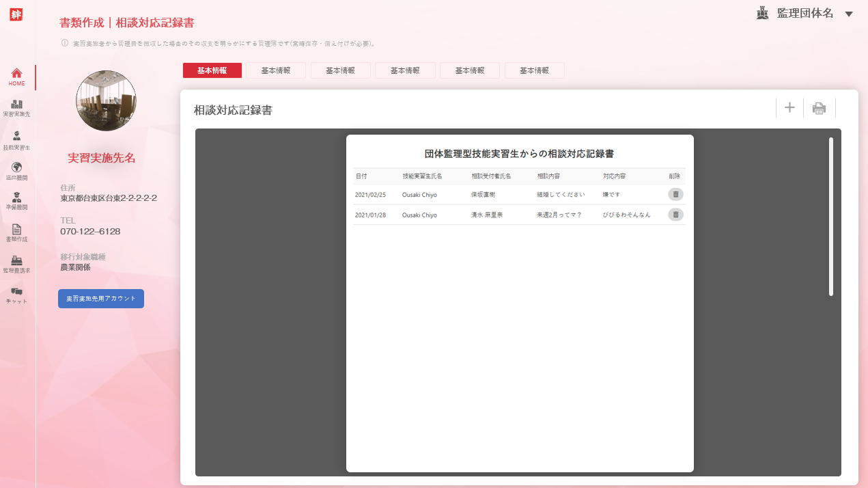Print the 相談対応記録書 document

(x=819, y=108)
